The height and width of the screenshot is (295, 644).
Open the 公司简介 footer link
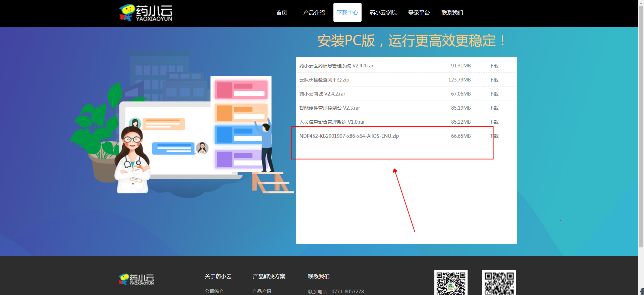(214, 291)
